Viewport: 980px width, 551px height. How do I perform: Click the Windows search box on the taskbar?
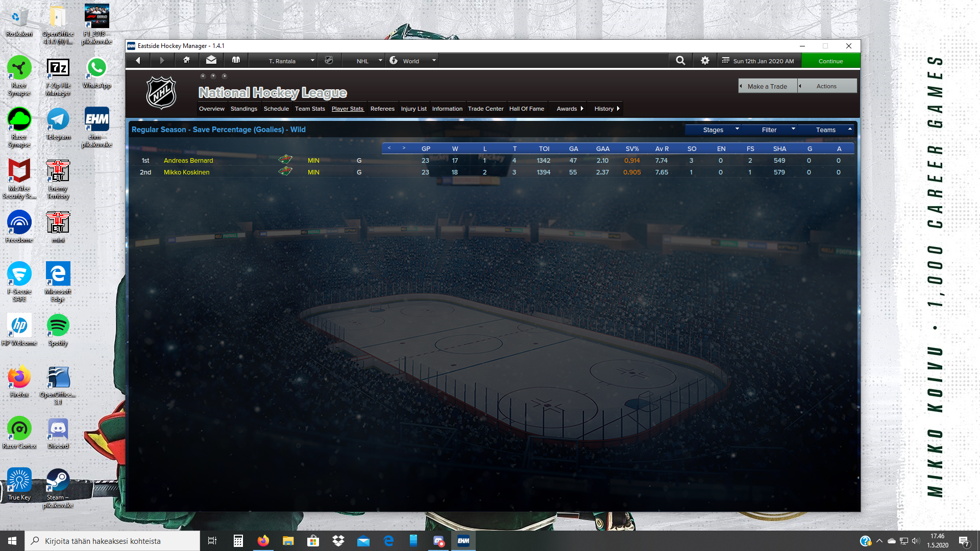point(112,541)
